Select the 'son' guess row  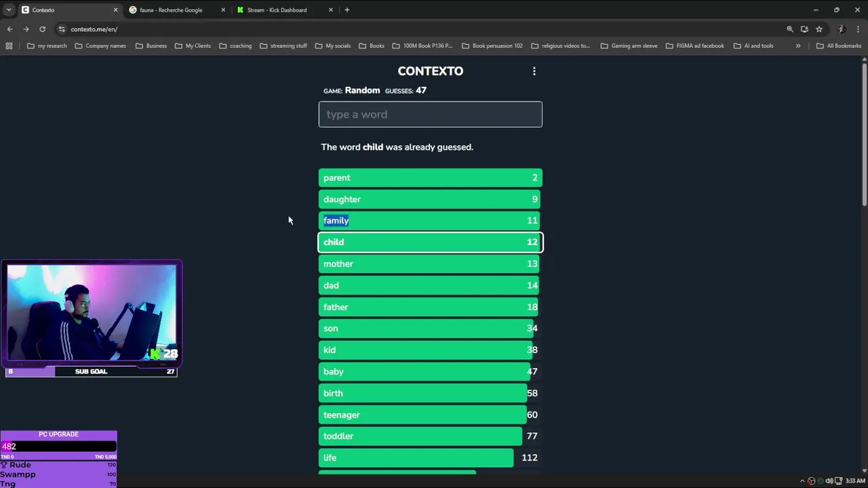pyautogui.click(x=431, y=328)
